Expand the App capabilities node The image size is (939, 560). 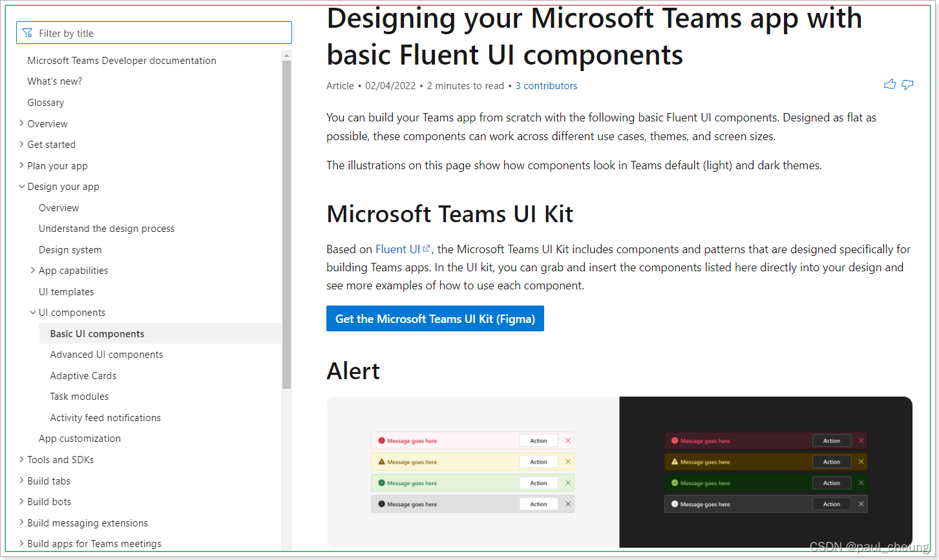click(x=33, y=270)
